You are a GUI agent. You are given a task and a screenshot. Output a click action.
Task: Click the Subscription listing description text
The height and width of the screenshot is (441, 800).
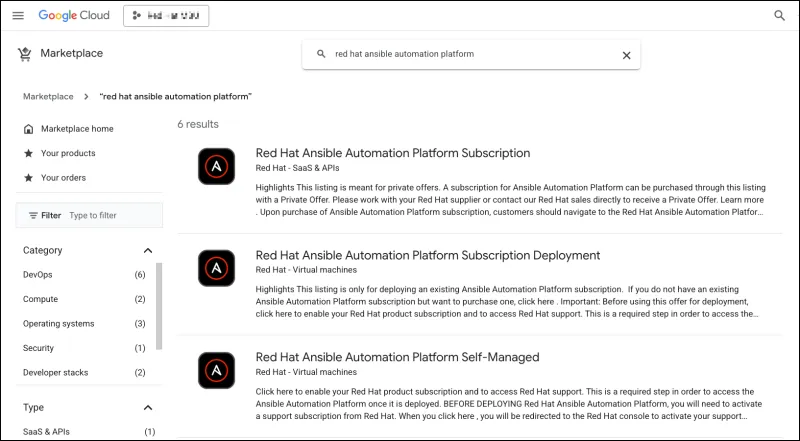coord(510,200)
